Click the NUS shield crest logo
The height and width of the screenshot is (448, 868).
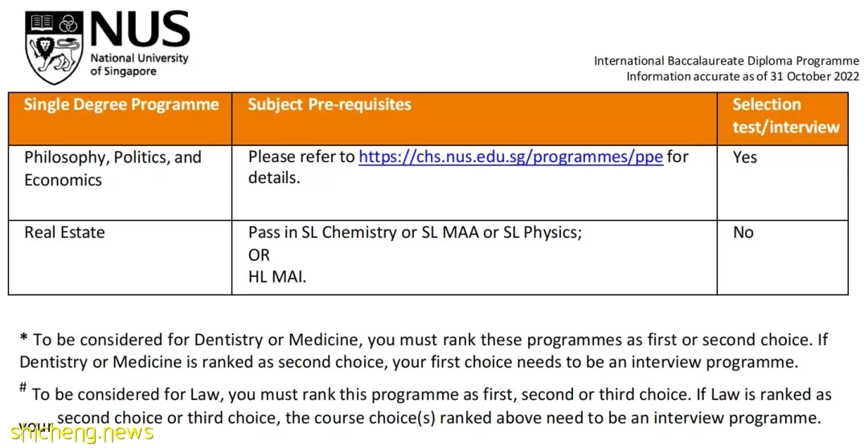[55, 48]
